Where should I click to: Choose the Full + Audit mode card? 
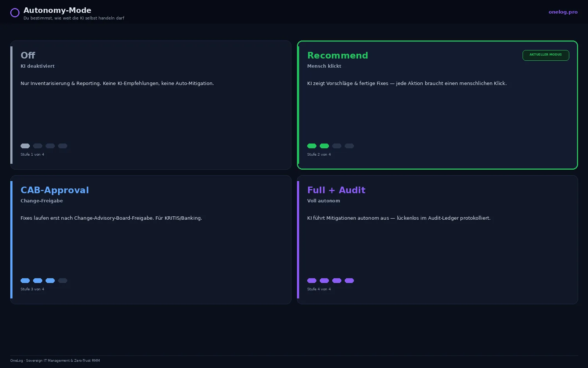point(437,240)
